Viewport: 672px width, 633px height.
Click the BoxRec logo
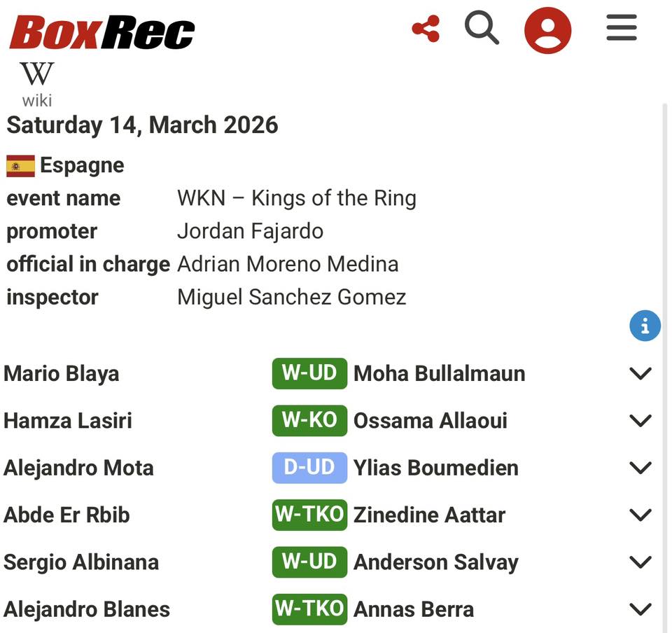click(102, 32)
